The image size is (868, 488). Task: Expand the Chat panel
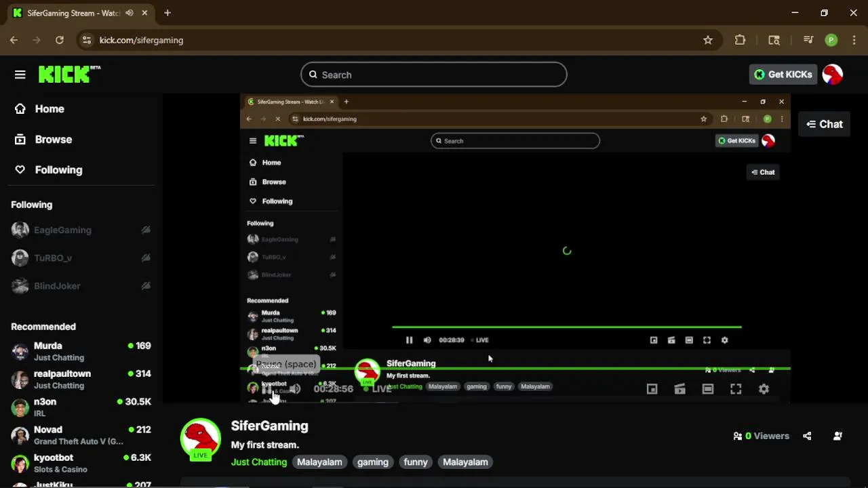(x=825, y=124)
